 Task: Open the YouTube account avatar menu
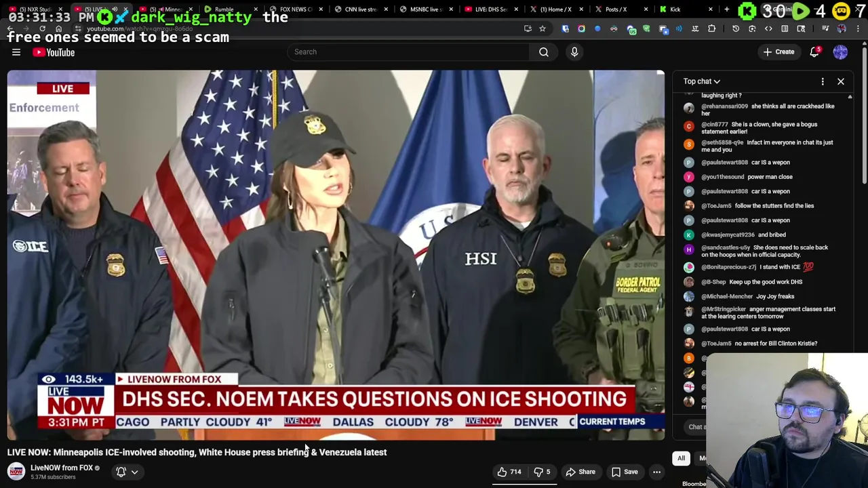point(840,52)
